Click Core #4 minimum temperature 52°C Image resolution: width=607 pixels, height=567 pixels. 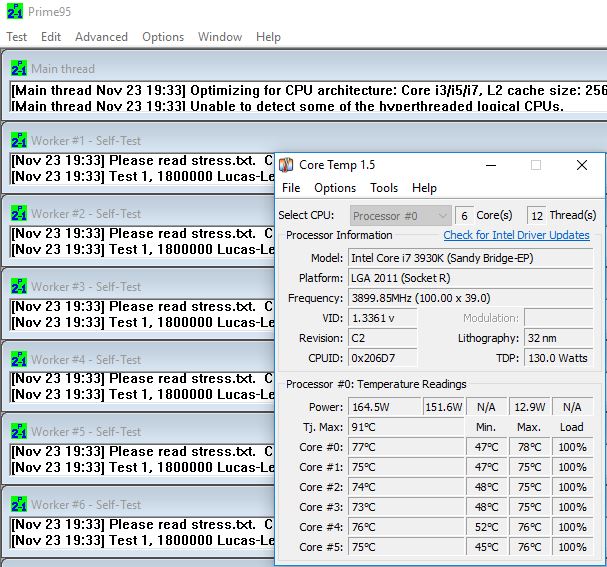487,527
